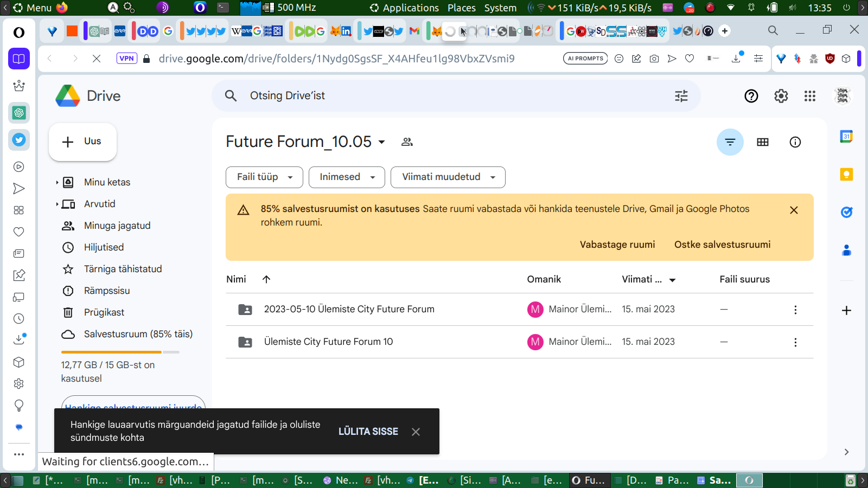This screenshot has width=868, height=488.
Task: Open Google Contacts in the side panel
Action: (846, 250)
